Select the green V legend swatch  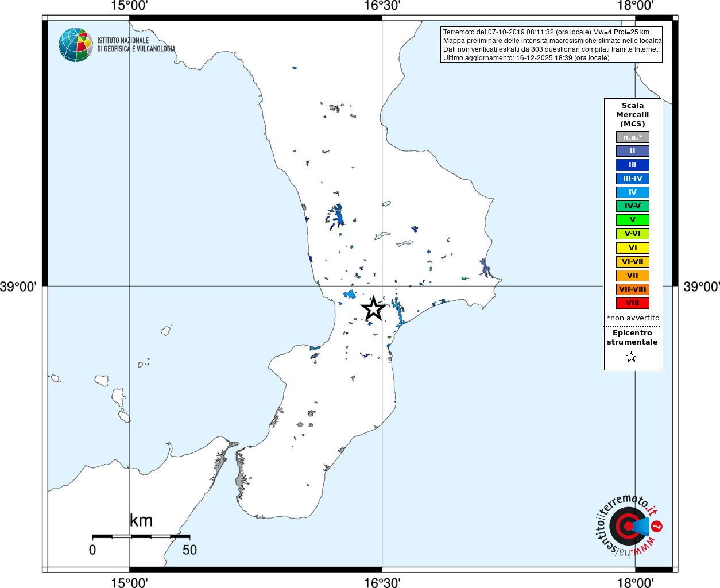pos(633,220)
